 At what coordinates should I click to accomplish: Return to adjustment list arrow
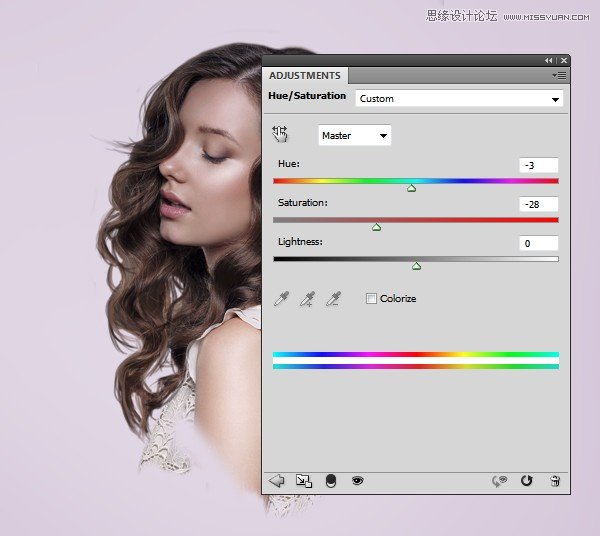(x=277, y=481)
